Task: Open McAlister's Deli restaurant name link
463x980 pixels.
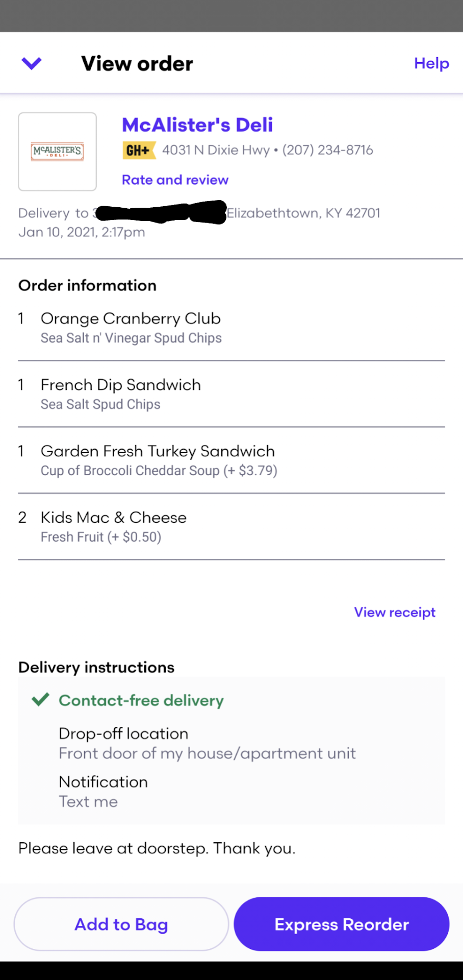Action: click(197, 125)
